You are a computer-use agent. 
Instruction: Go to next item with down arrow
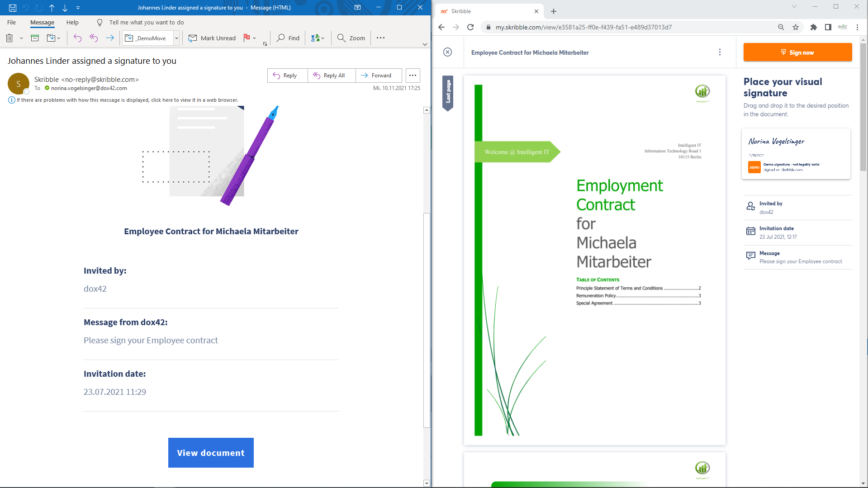click(x=65, y=8)
